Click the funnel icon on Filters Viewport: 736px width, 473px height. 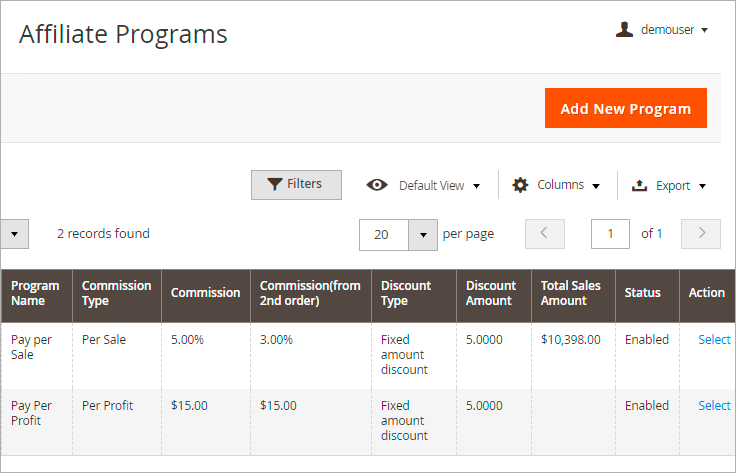click(x=273, y=184)
